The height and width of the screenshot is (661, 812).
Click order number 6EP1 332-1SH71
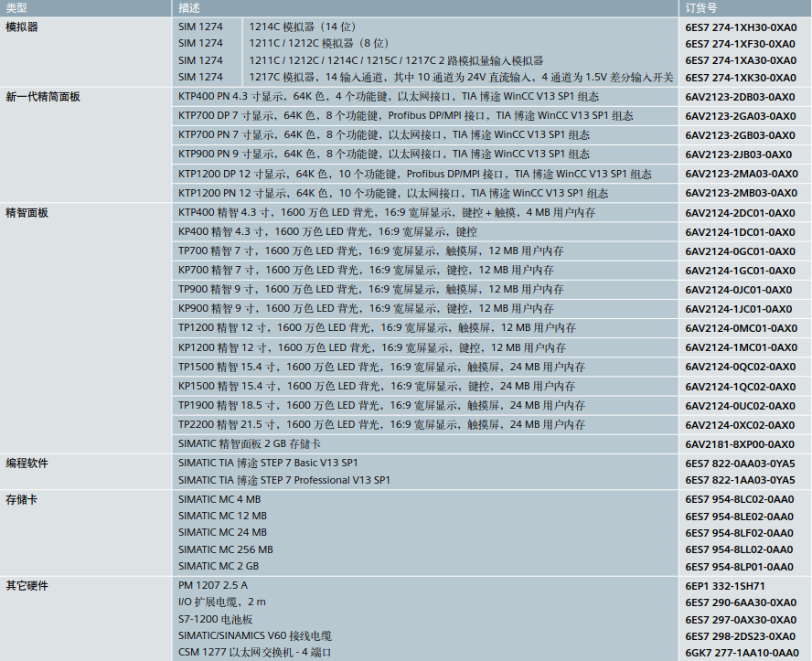(x=725, y=586)
